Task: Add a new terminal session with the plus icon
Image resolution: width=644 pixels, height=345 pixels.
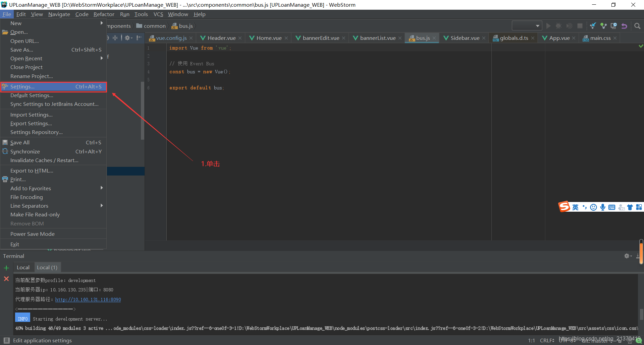Action: coord(6,268)
